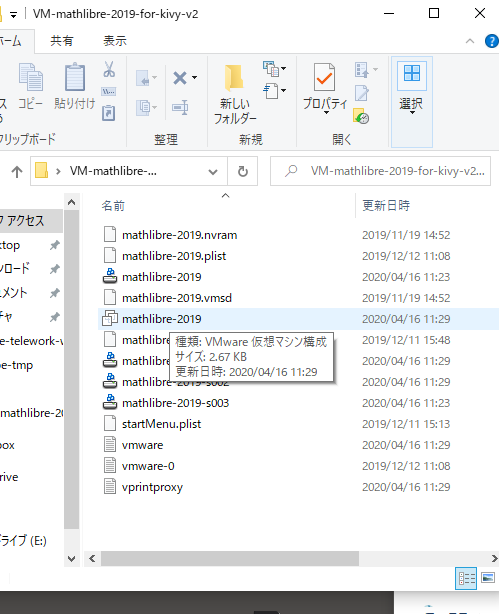Expand the New item dropdown arrow
Screen dimensions: 499x614
[284, 69]
